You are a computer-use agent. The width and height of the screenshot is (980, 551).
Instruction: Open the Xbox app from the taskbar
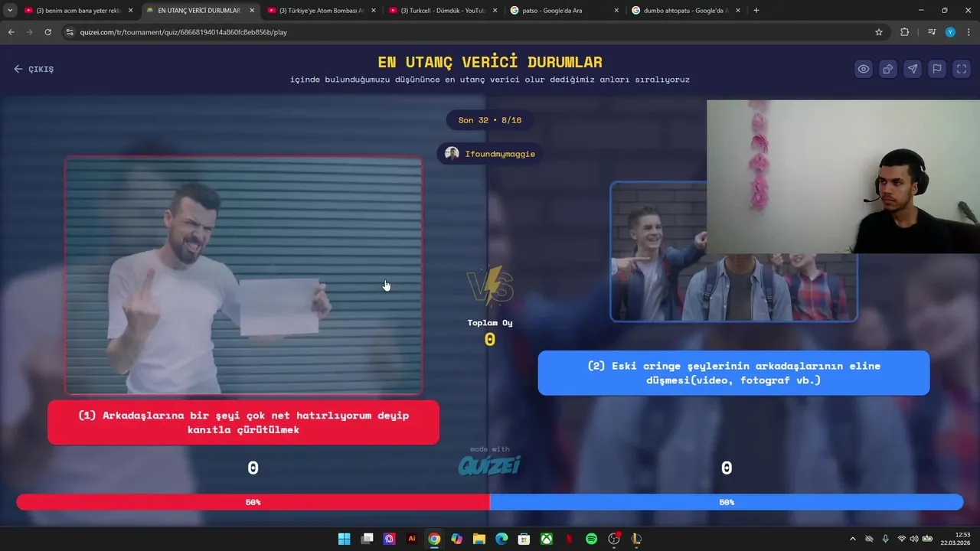point(547,539)
